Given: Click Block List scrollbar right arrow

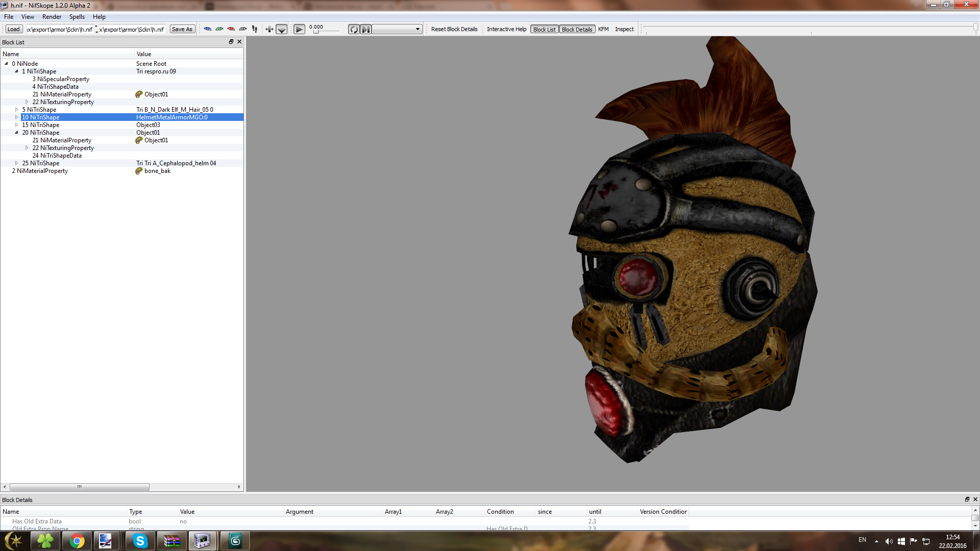Looking at the screenshot, I should coord(239,487).
